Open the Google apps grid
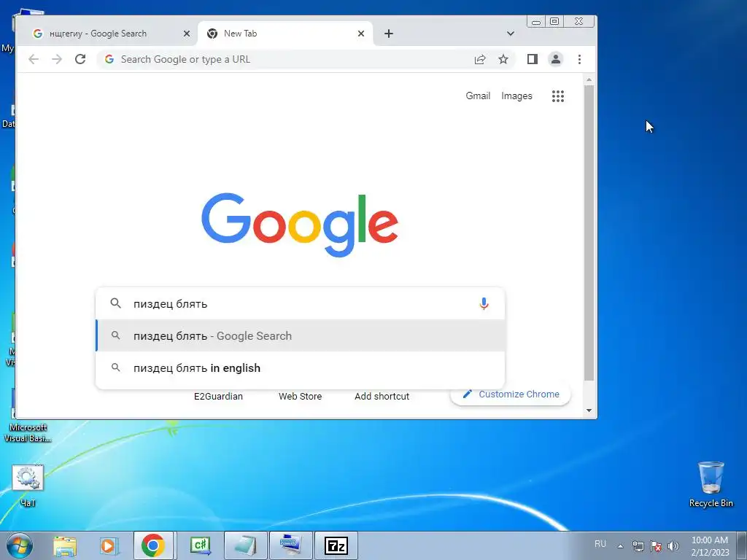Screen dimensions: 747x560 click(558, 96)
